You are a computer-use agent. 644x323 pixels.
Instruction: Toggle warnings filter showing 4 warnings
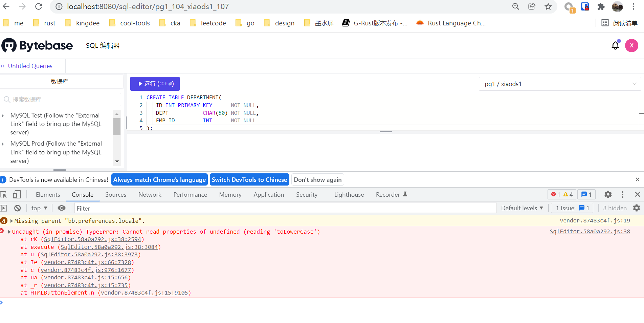click(x=567, y=194)
